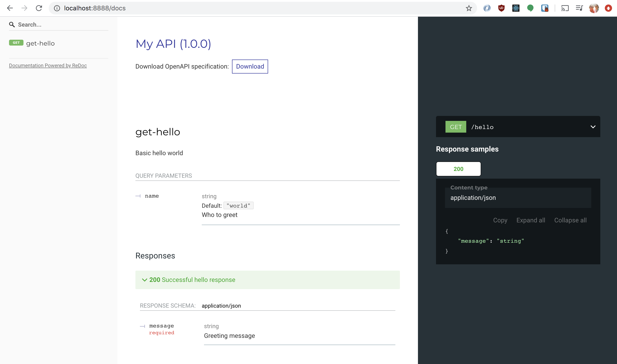Click the browser forward arrow
Image resolution: width=617 pixels, height=364 pixels.
[x=24, y=8]
